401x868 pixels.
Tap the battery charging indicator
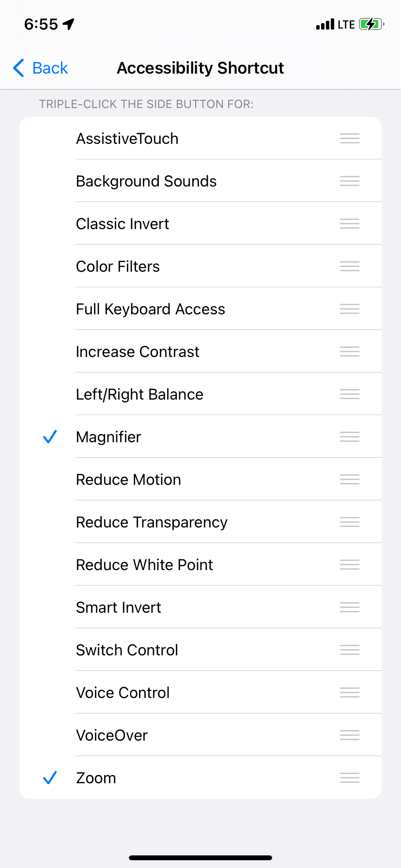(x=370, y=23)
